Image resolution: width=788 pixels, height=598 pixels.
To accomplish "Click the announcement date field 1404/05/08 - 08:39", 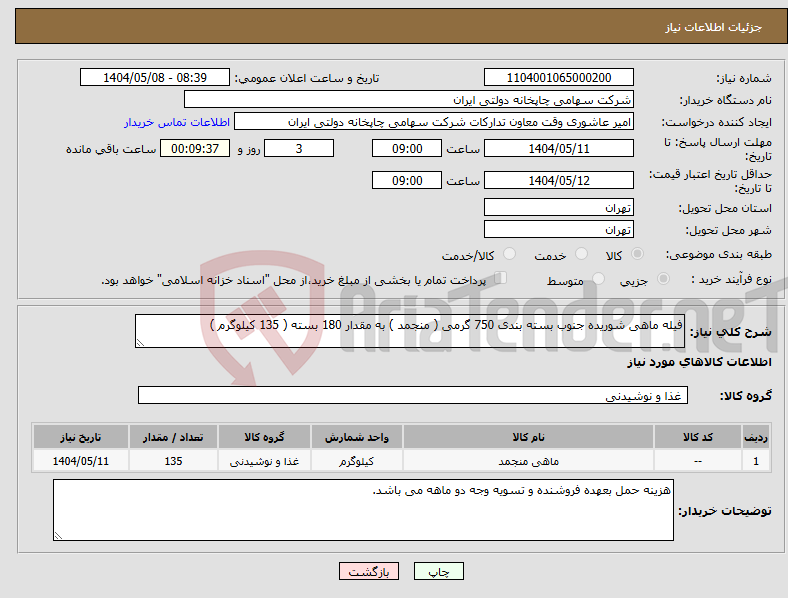I will point(155,77).
